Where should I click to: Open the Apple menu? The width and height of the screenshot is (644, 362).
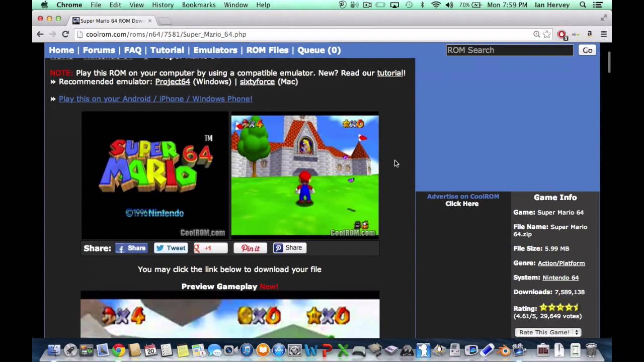(x=44, y=5)
